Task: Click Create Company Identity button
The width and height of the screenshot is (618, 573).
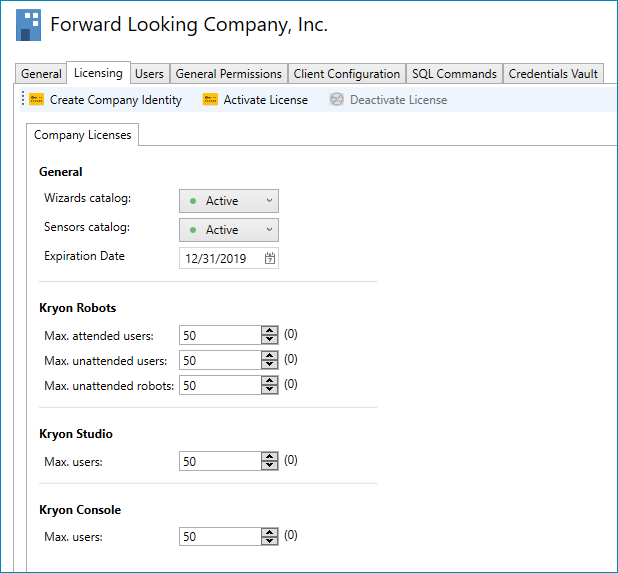Action: pyautogui.click(x=106, y=100)
